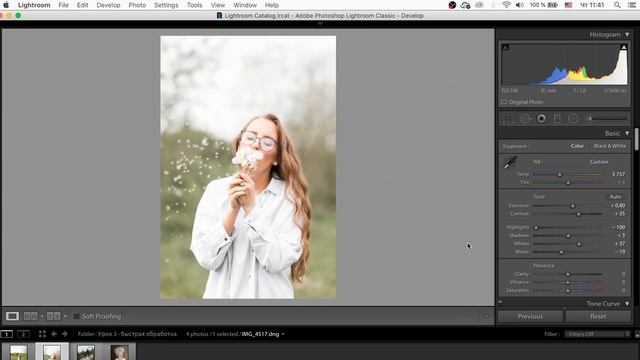Enable the Original Photo checkbox
The width and height of the screenshot is (640, 360).
(x=504, y=102)
